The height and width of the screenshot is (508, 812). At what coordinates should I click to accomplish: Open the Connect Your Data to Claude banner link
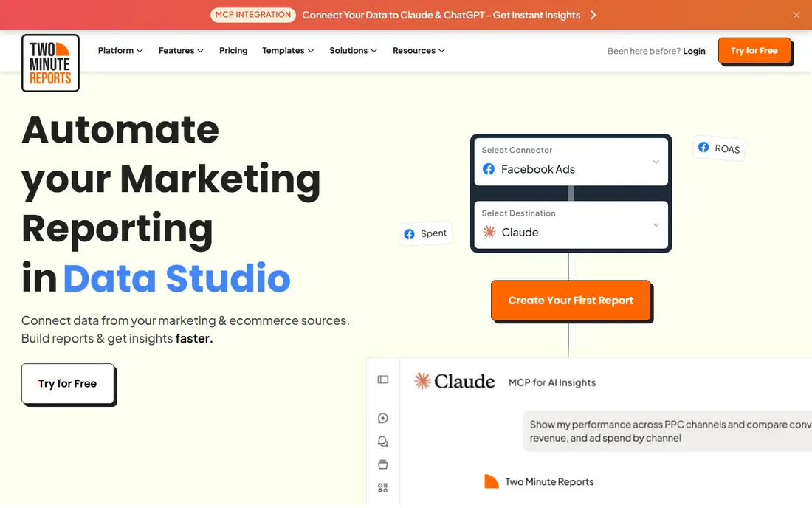[x=441, y=15]
